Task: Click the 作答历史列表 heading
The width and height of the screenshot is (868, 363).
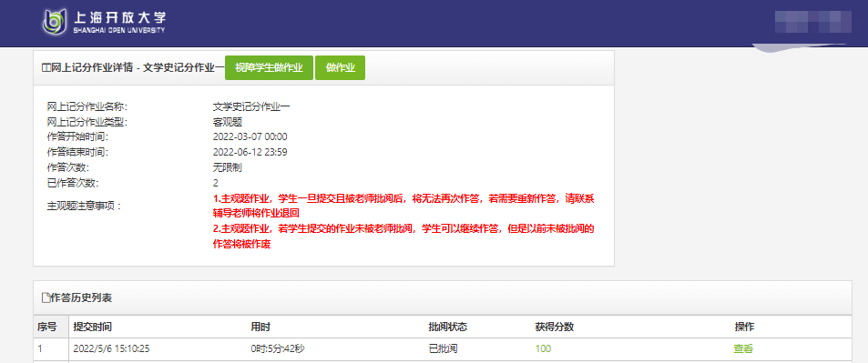Action: (81, 297)
